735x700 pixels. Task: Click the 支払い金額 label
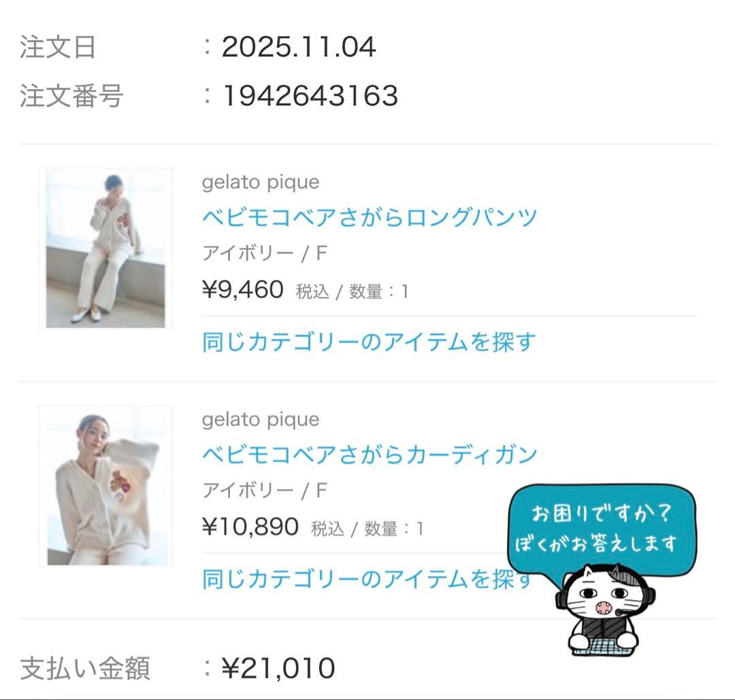point(85,669)
